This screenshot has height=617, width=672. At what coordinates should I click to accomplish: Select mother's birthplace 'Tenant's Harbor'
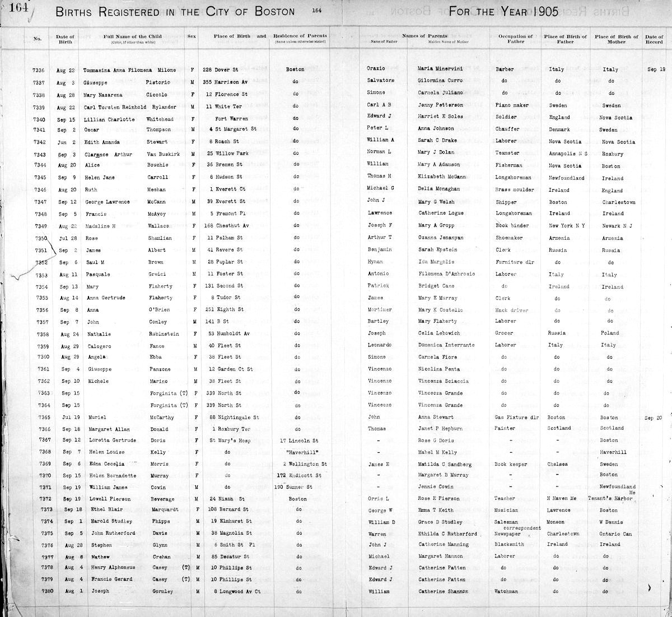pyautogui.click(x=611, y=498)
